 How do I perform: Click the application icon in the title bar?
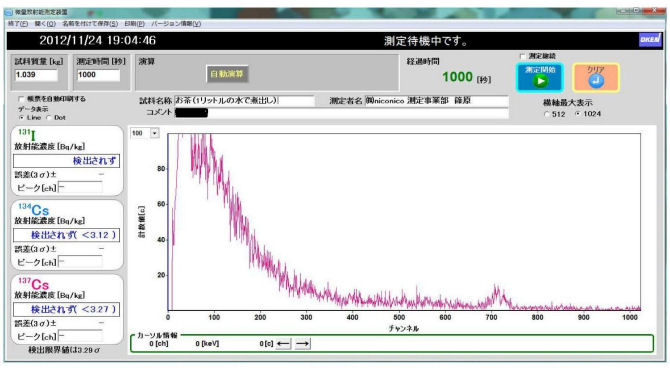(9, 12)
